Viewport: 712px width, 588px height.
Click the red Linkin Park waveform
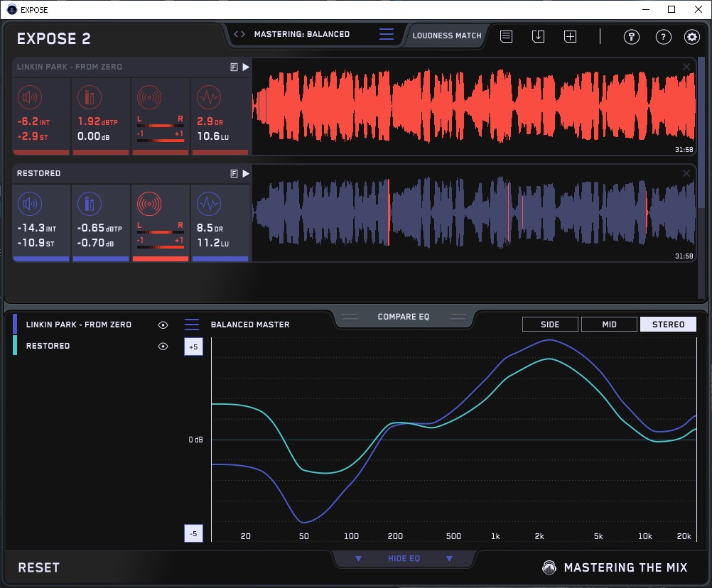[474, 107]
